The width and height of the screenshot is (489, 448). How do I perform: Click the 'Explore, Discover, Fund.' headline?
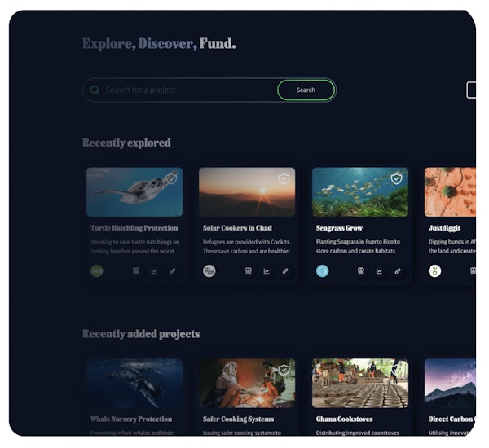pyautogui.click(x=159, y=44)
